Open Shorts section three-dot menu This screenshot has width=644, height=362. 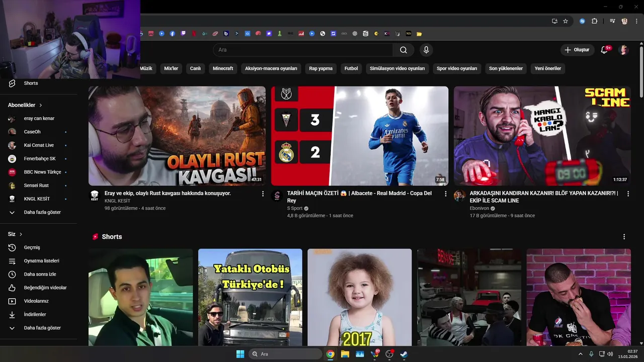[x=624, y=237]
